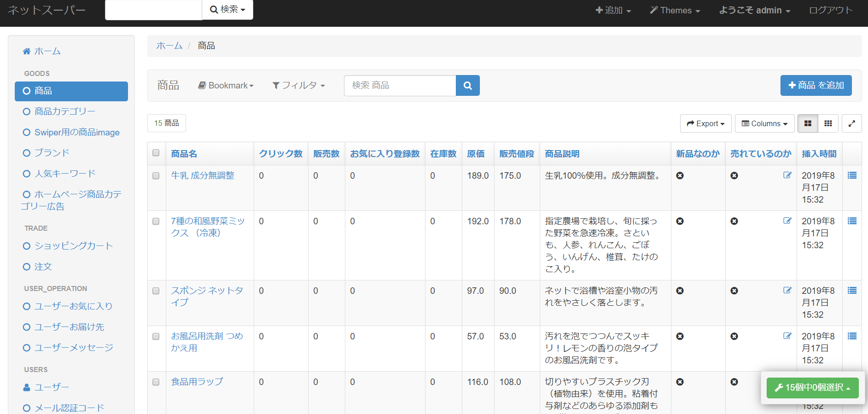Click 売れているのか status icon for お風呂用洗剤 row
This screenshot has height=414, width=868.
734,336
